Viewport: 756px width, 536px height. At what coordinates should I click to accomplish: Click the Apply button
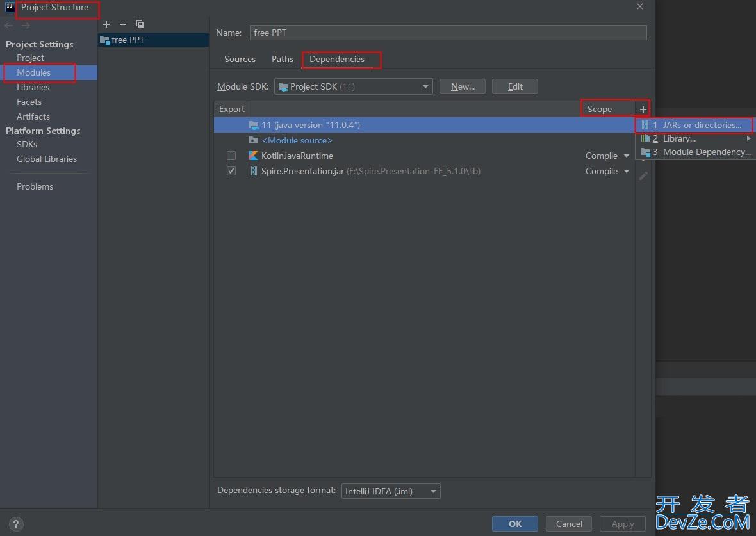[623, 524]
